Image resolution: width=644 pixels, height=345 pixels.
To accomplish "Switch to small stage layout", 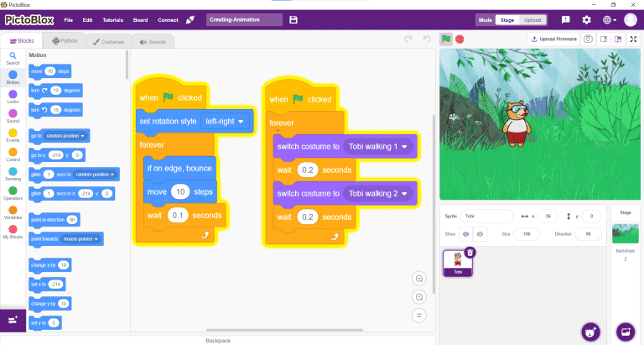I will coord(604,39).
